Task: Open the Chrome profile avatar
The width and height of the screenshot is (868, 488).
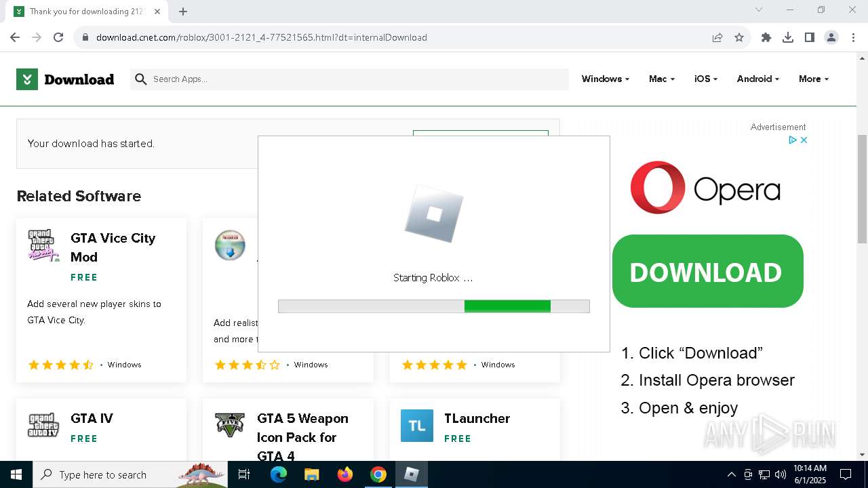Action: [831, 37]
